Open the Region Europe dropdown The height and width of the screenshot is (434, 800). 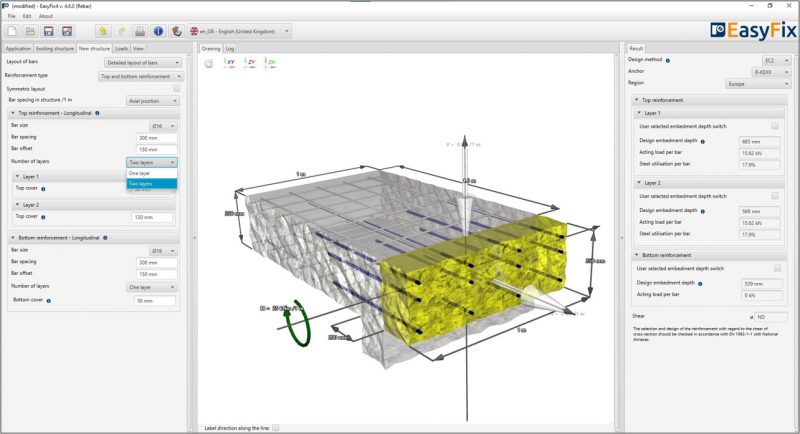tap(758, 84)
